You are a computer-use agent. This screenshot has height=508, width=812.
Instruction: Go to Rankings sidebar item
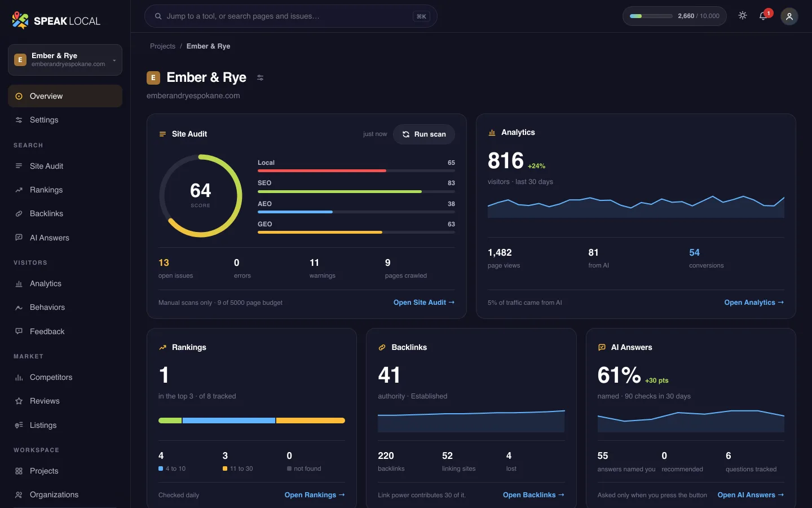click(x=65, y=190)
